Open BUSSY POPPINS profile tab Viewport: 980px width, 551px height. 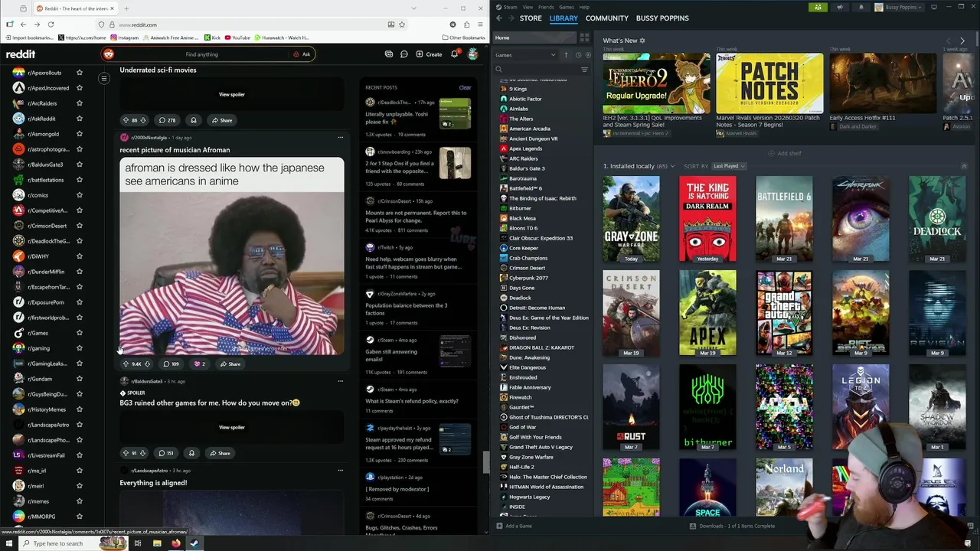662,18
